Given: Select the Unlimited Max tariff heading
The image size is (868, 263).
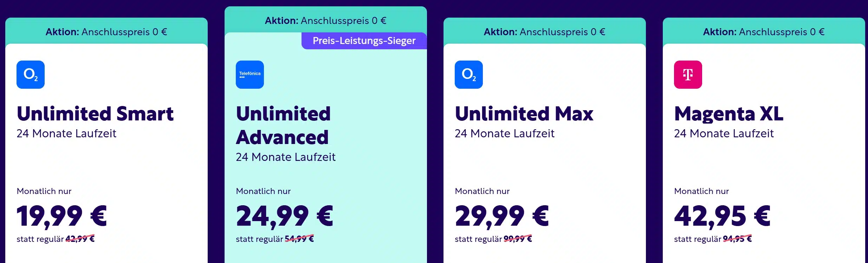Looking at the screenshot, I should [524, 114].
